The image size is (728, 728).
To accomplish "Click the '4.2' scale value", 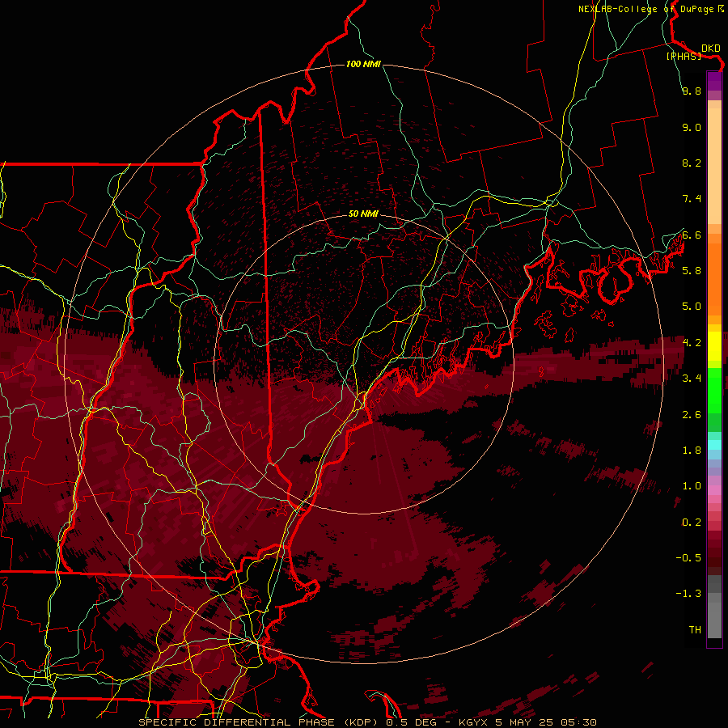I will click(692, 343).
